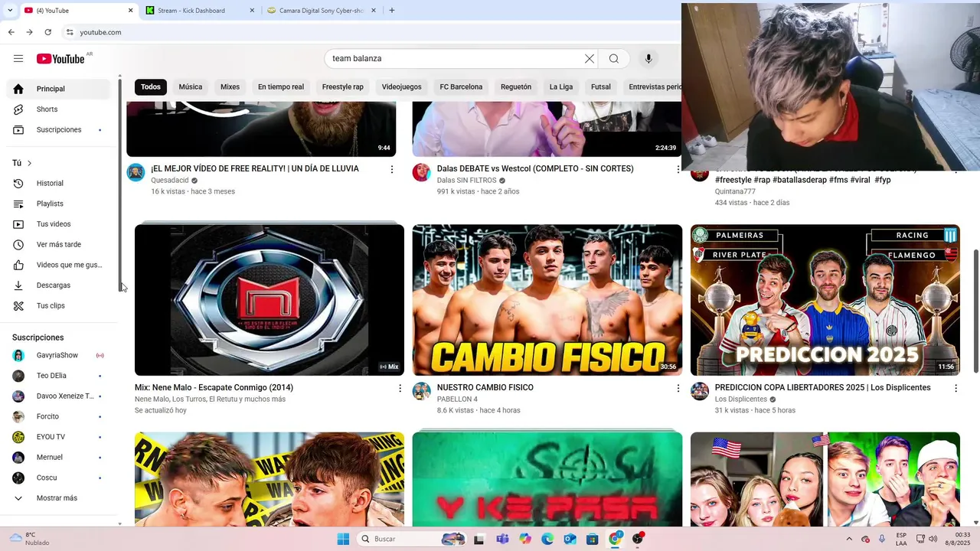Reload the page with the refresh icon
Viewport: 980px width, 551px height.
[48, 32]
